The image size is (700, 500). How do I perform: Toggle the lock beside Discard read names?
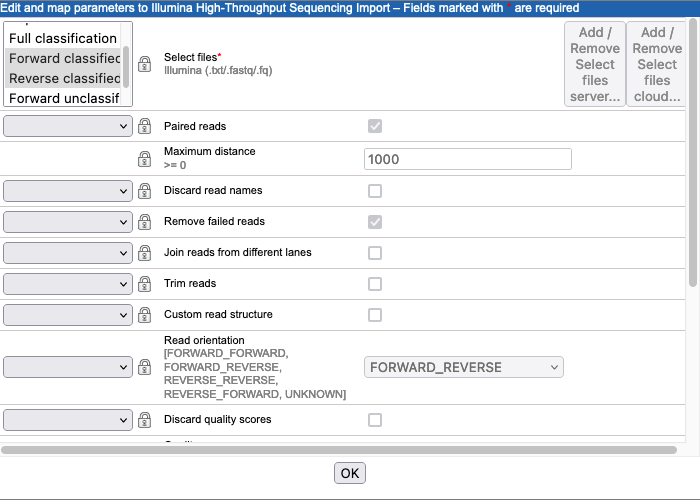145,191
